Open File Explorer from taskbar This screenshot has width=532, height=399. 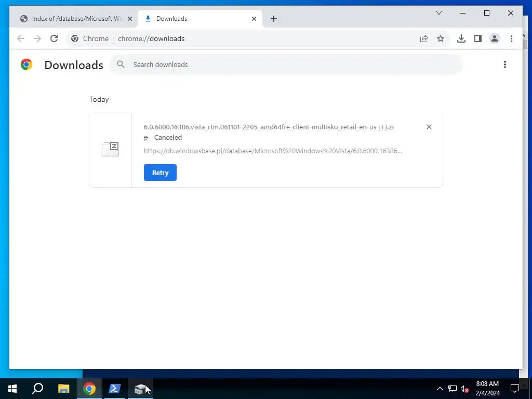63,389
